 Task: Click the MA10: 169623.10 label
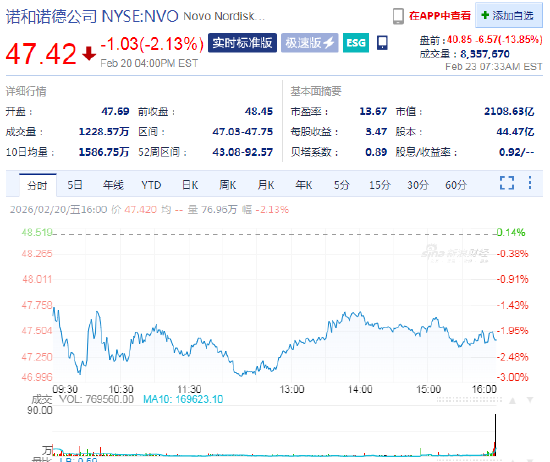tap(183, 399)
